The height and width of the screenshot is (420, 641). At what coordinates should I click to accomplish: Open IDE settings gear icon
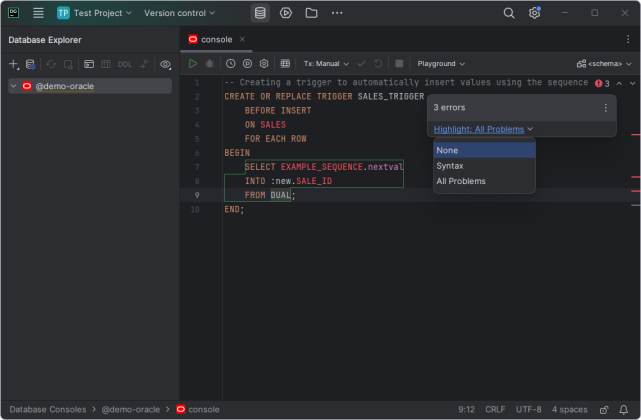tap(535, 13)
